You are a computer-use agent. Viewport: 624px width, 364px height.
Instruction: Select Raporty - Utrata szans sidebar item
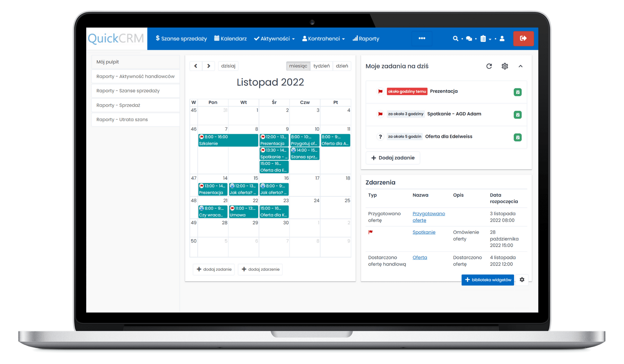click(x=135, y=120)
